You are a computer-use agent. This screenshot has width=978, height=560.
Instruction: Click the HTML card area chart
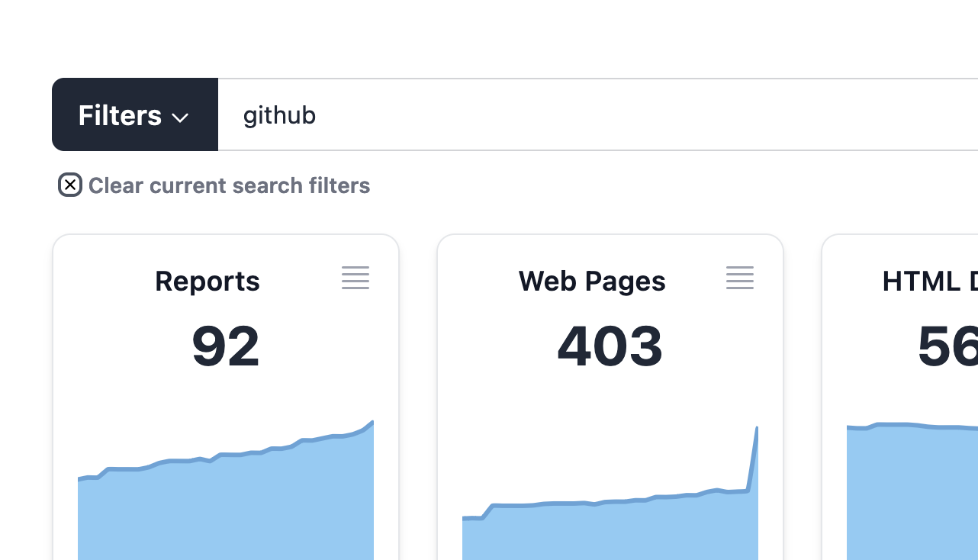pyautogui.click(x=912, y=491)
